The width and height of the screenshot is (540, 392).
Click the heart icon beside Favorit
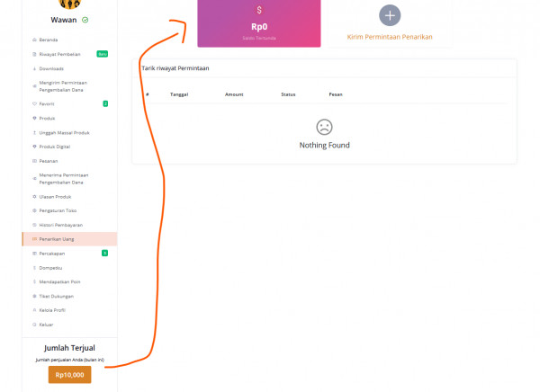(x=34, y=104)
